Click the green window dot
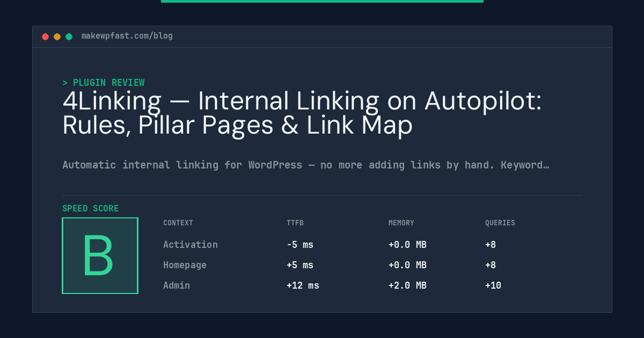This screenshot has height=338, width=644. [x=69, y=36]
